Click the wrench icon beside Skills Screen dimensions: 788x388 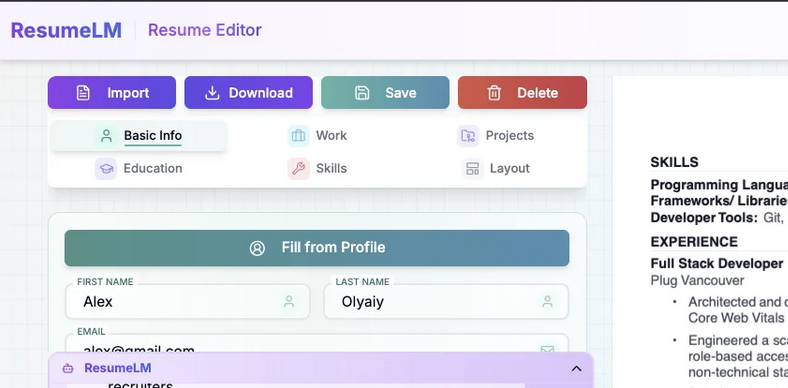point(299,168)
